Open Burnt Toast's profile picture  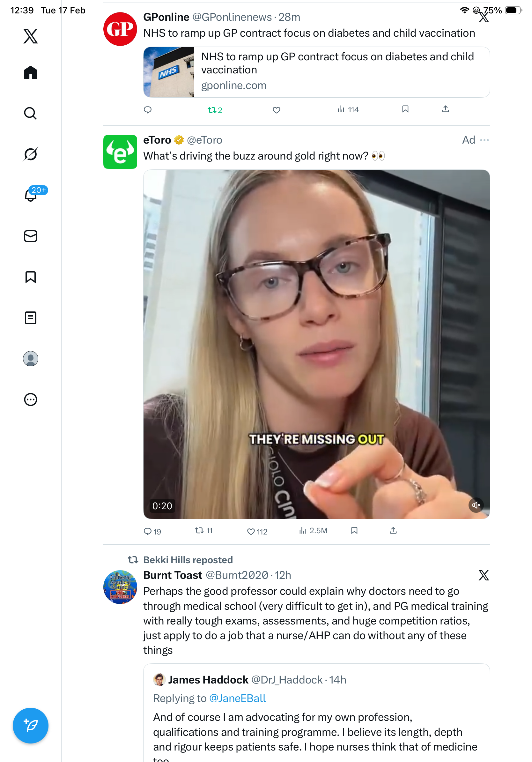(120, 587)
